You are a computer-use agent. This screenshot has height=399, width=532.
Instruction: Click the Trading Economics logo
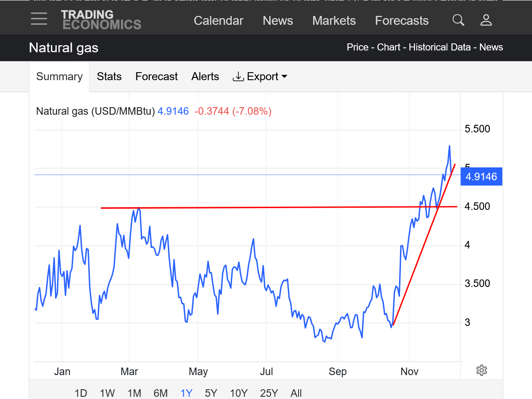tap(101, 20)
